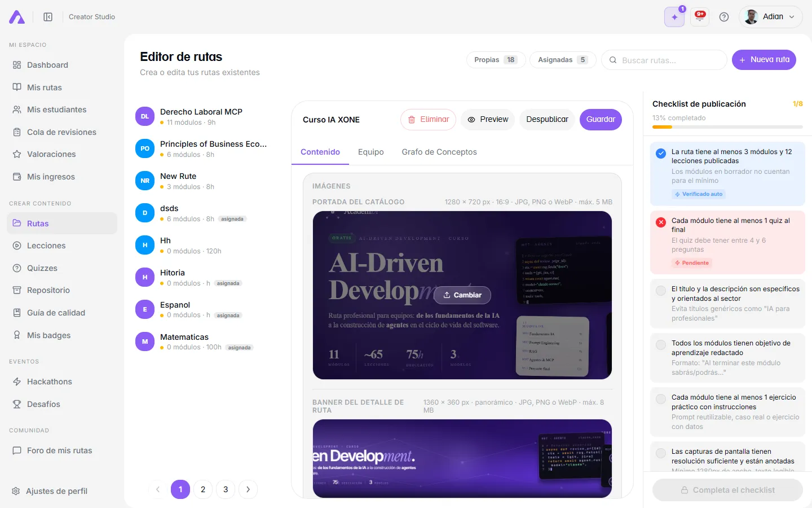
Task: Open Hackathons
Action: click(x=62, y=382)
